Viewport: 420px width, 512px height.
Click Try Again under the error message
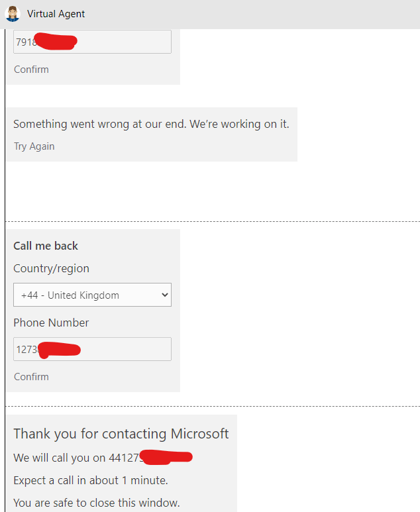pyautogui.click(x=34, y=146)
